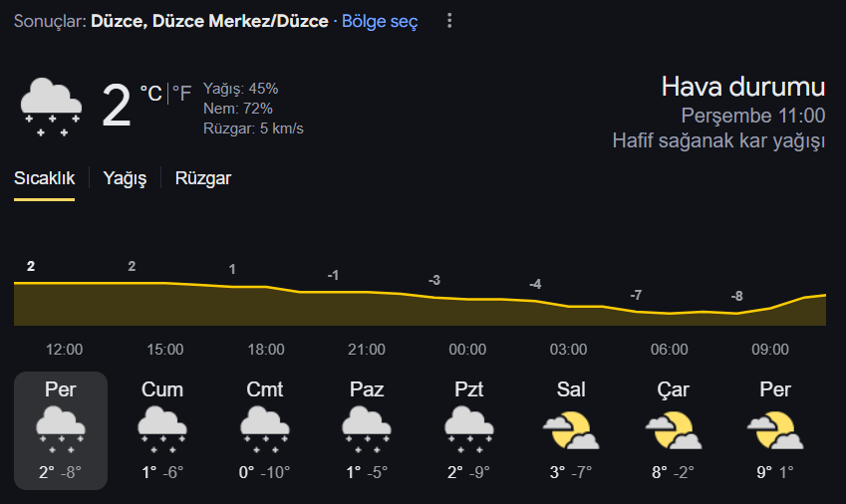Click the -8 point on temperature graph
The height and width of the screenshot is (504, 846).
tap(737, 296)
